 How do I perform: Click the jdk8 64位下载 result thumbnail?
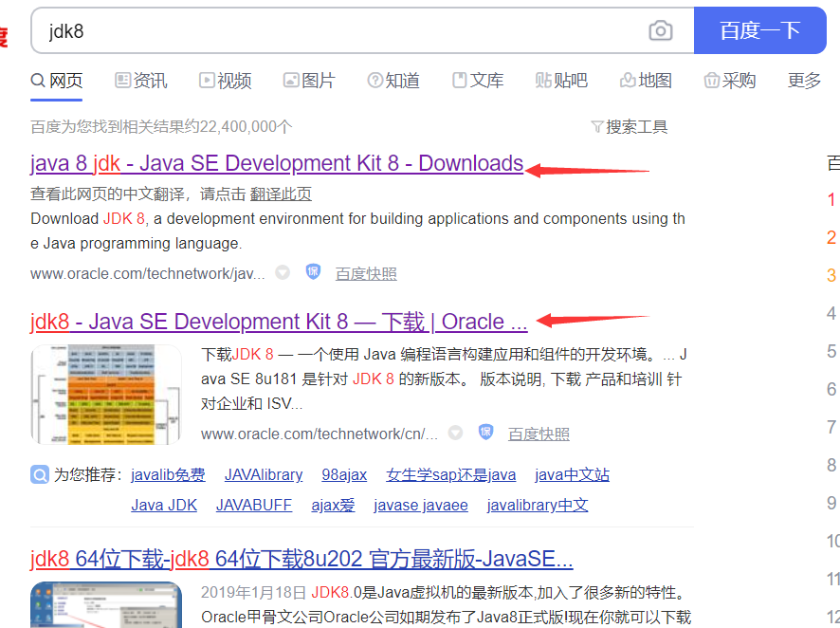coord(106,604)
